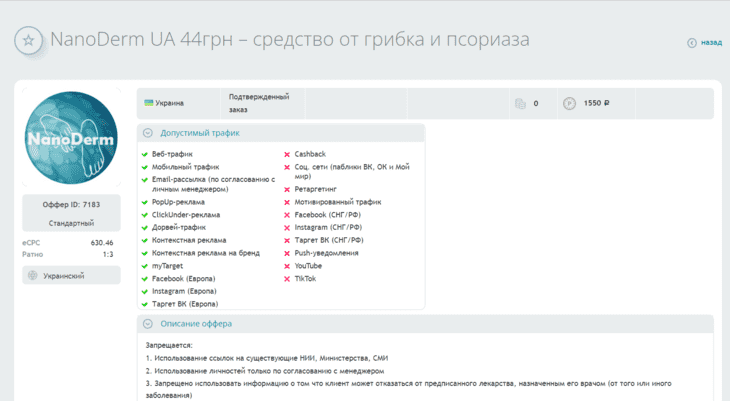
Task: Click the ClickUnder-реклама text
Action: [186, 215]
